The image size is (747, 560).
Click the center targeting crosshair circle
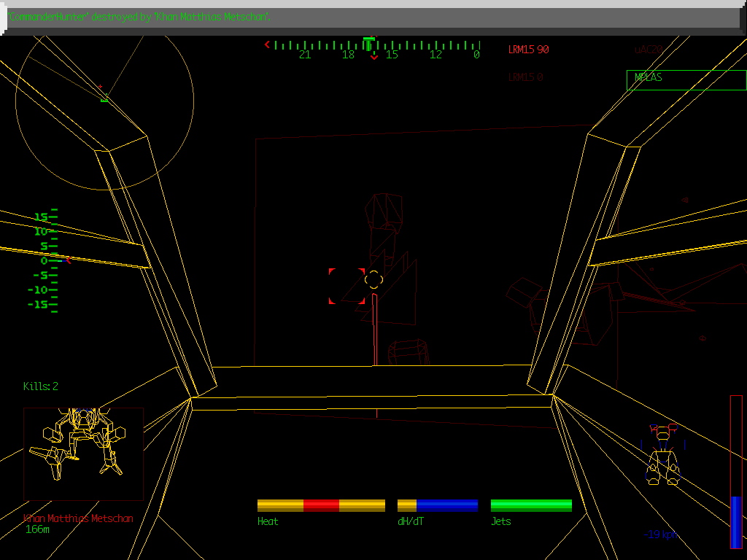pos(373,279)
